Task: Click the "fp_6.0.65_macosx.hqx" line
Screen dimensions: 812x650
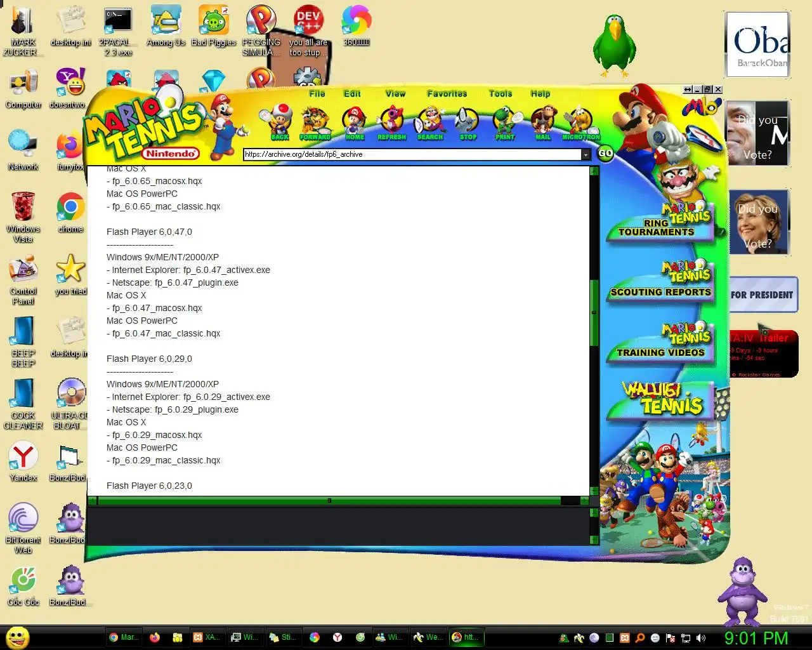Action: tap(154, 181)
